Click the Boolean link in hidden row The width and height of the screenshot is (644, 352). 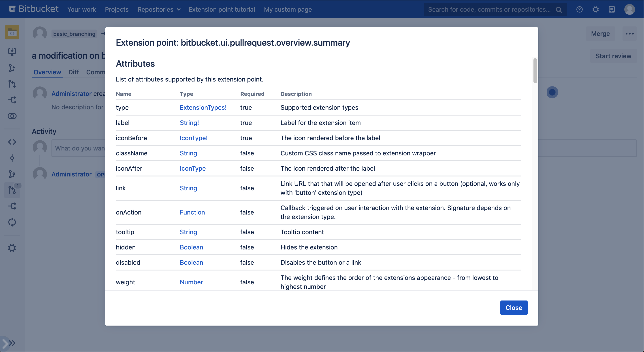click(x=191, y=247)
